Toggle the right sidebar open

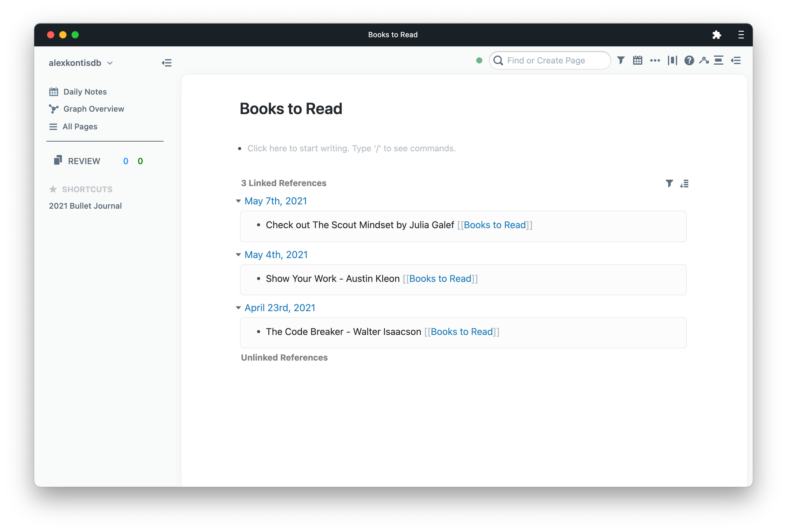tap(735, 61)
